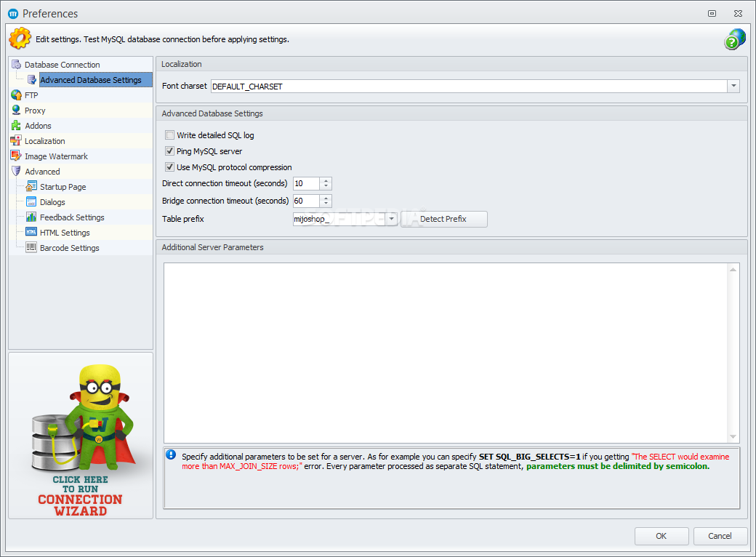756x557 pixels.
Task: Click the FTP globe icon
Action: (16, 95)
